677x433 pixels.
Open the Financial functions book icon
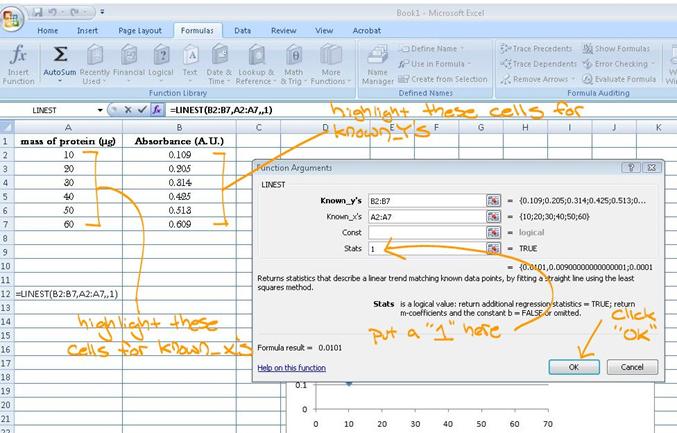129,55
